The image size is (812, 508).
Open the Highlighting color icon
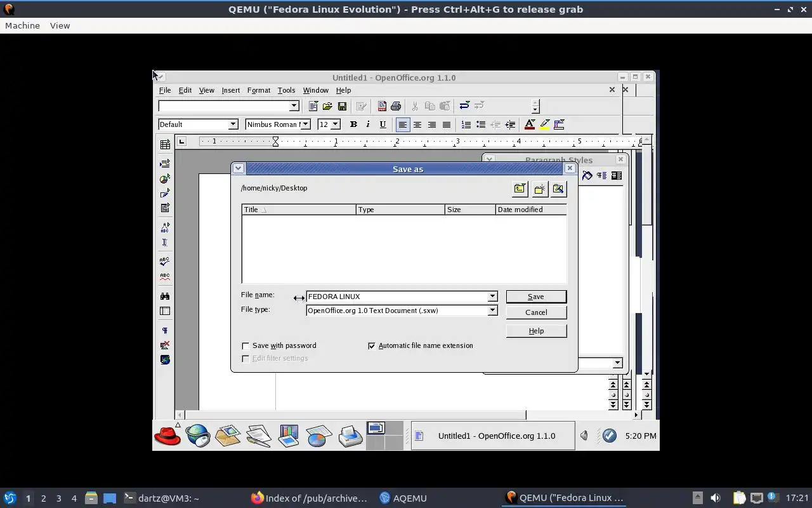click(x=544, y=124)
